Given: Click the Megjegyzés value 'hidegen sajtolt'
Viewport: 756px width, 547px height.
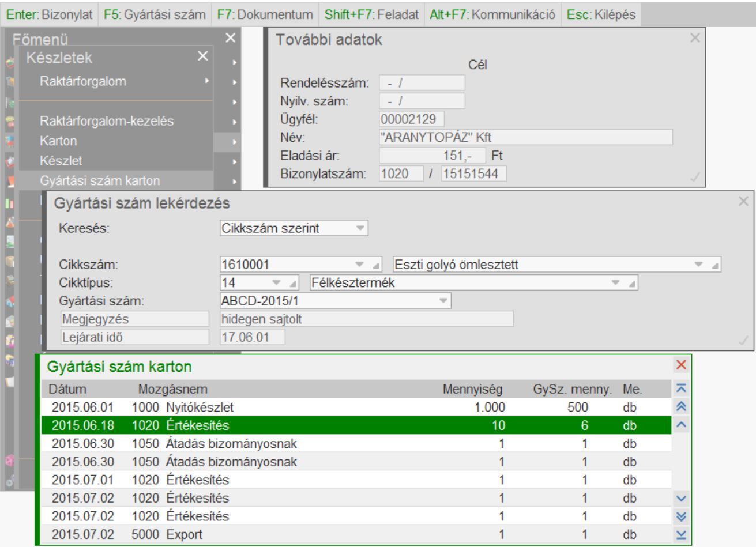Looking at the screenshot, I should [367, 319].
